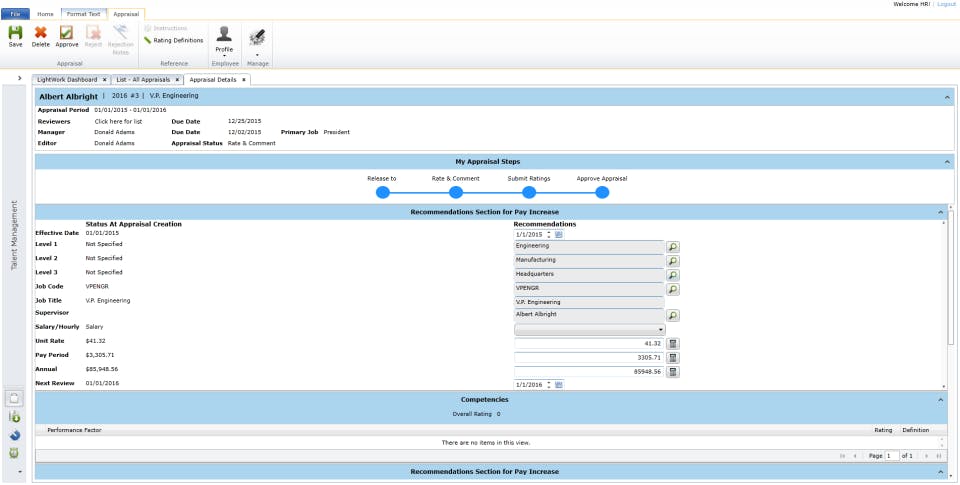This screenshot has width=960, height=485.
Task: Click the Logout link
Action: point(946,4)
